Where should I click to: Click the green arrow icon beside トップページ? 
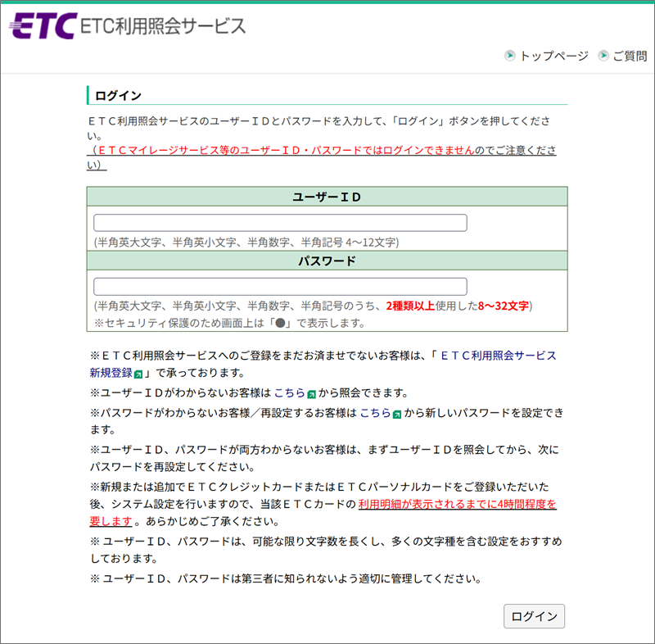click(509, 56)
